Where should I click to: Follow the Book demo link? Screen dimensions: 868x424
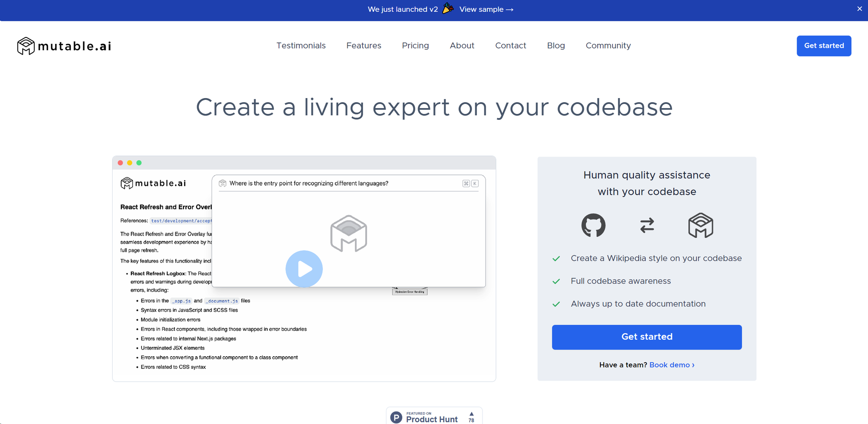[x=671, y=365]
